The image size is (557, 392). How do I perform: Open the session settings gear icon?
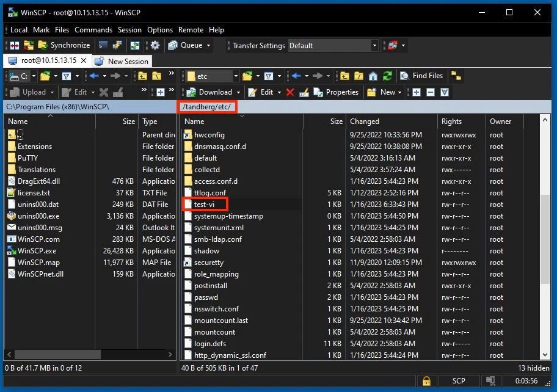pyautogui.click(x=155, y=45)
